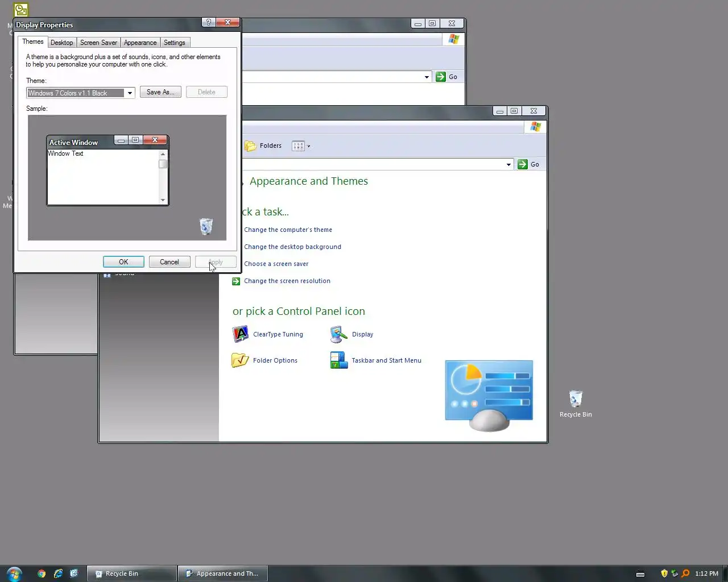Open the Folder Options icon
This screenshot has width=728, height=582.
click(x=241, y=360)
